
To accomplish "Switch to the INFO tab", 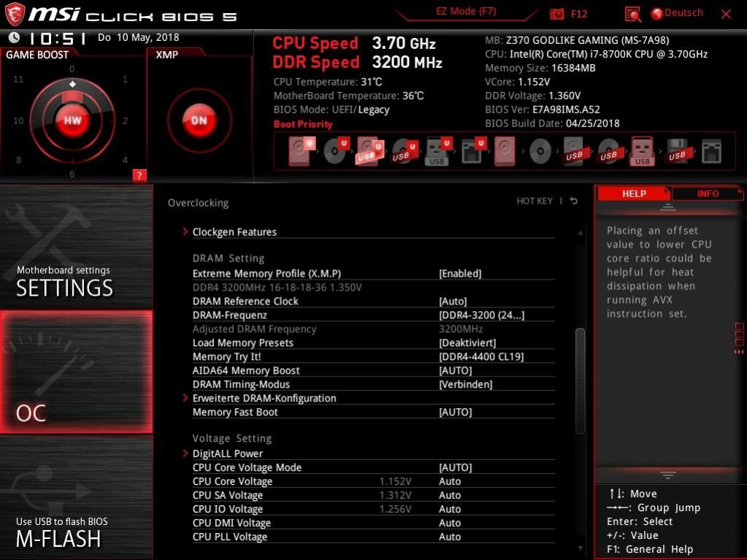I will coord(708,193).
